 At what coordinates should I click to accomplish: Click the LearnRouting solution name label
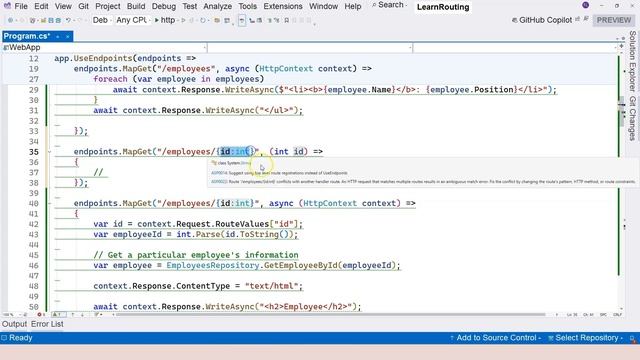pyautogui.click(x=443, y=7)
